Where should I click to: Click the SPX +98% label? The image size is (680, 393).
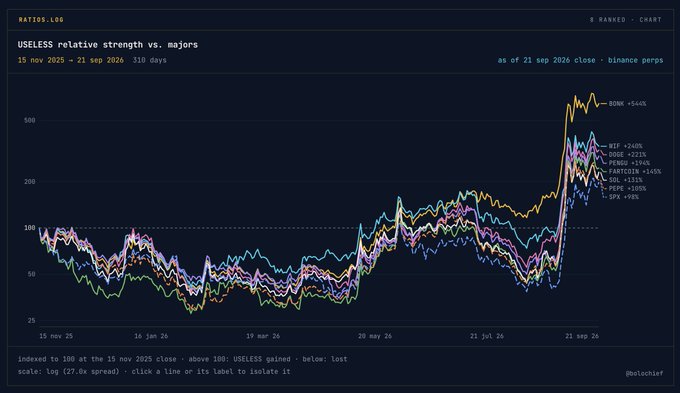pyautogui.click(x=624, y=197)
